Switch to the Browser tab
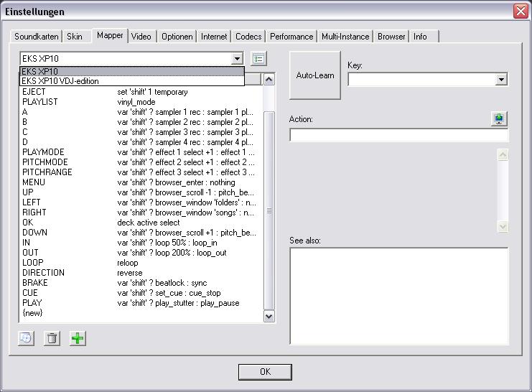 (x=391, y=37)
